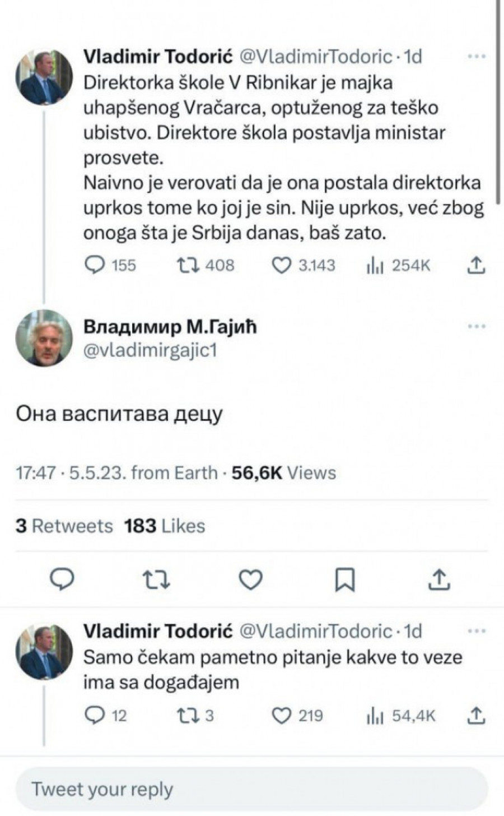View analytics of tweet with 254K views
The image size is (504, 816).
click(x=374, y=266)
